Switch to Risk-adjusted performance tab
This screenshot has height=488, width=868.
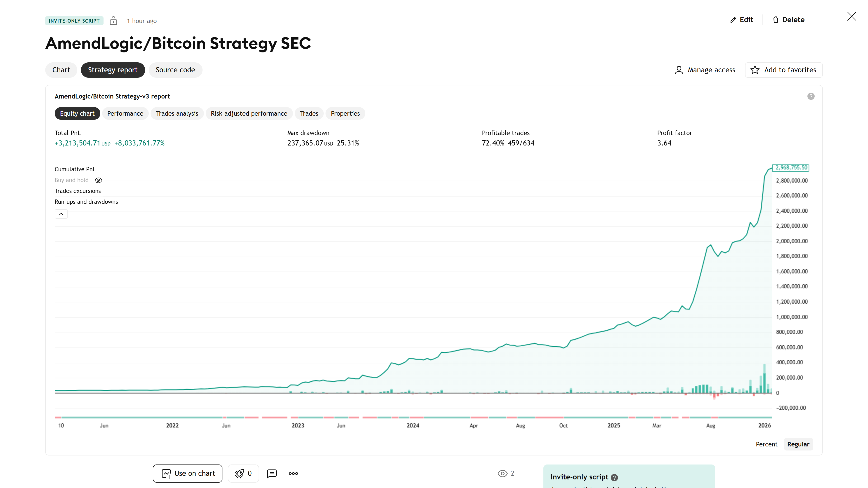click(249, 113)
